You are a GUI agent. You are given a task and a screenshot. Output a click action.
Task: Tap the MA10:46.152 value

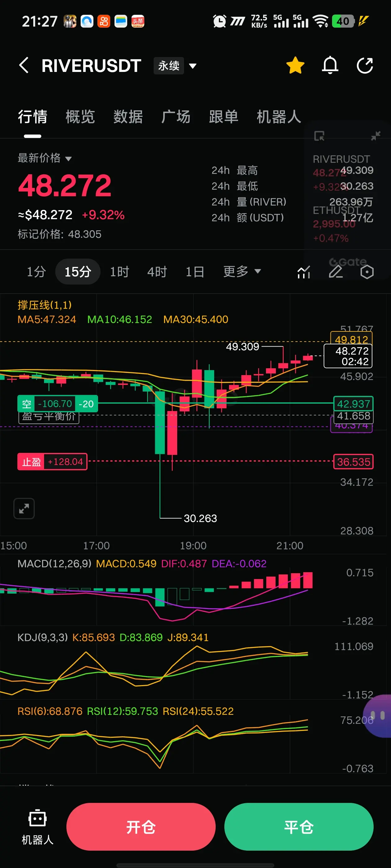click(x=120, y=319)
